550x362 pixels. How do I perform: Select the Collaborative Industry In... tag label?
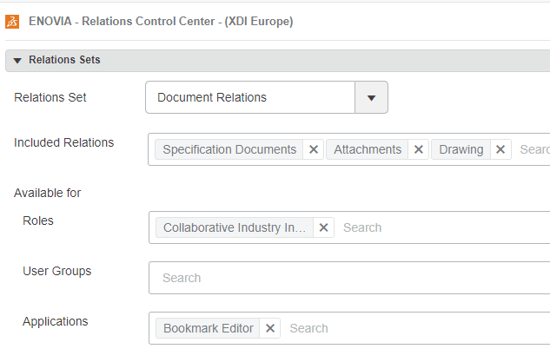coord(234,228)
